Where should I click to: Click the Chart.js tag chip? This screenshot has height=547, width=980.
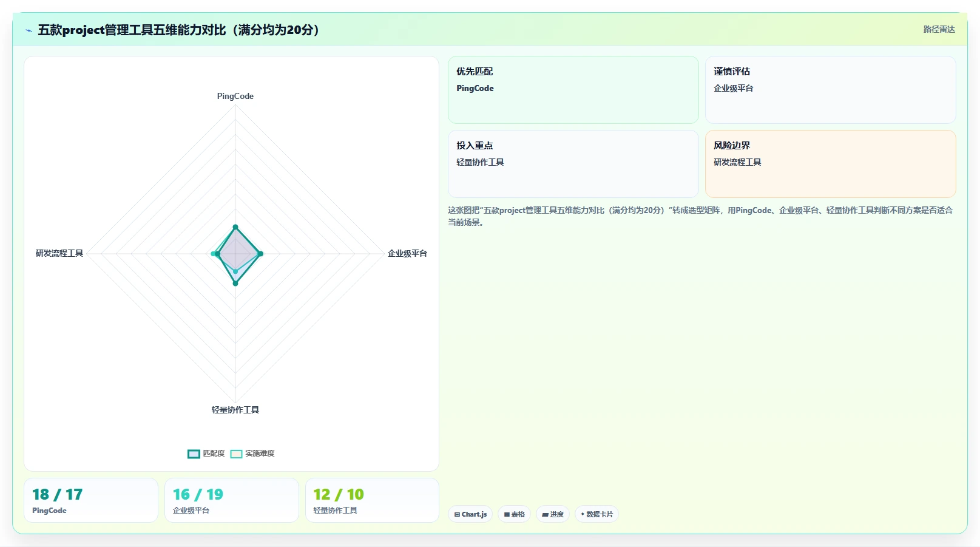470,514
